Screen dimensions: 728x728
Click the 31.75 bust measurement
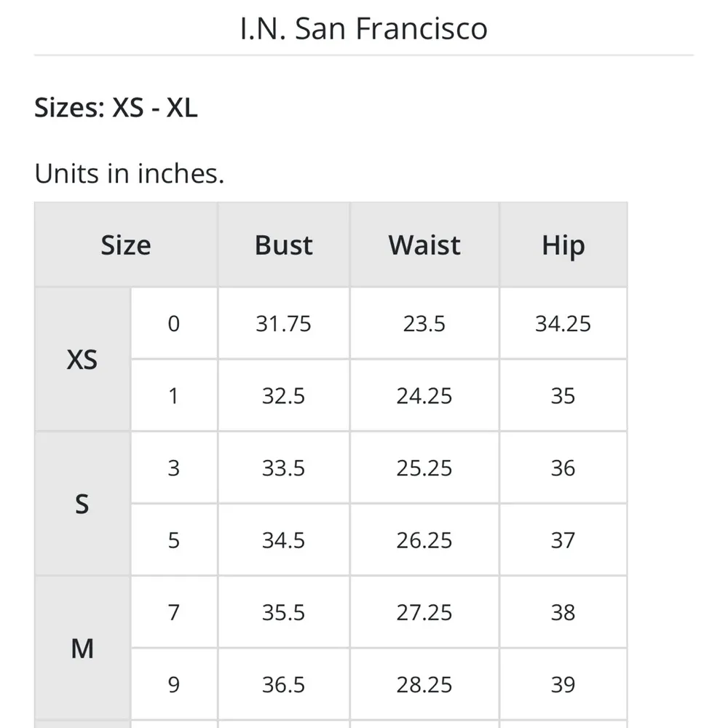283,323
